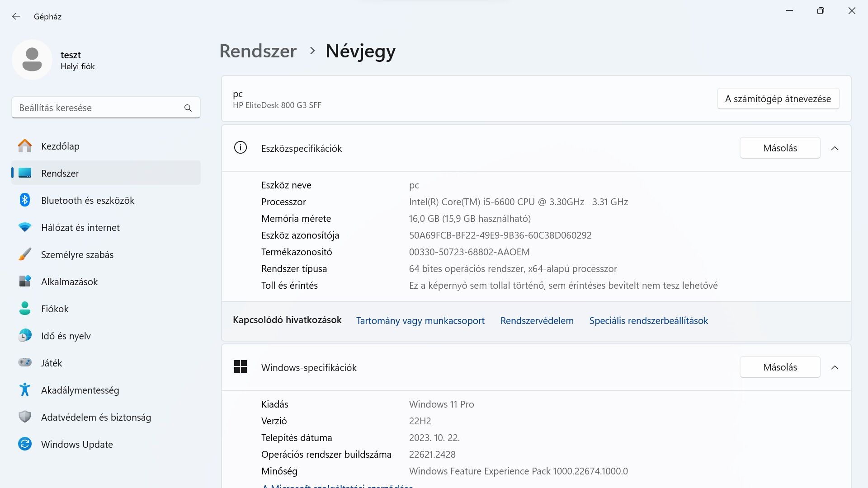Click the back arrow icon
This screenshot has width=868, height=488.
pos(16,17)
